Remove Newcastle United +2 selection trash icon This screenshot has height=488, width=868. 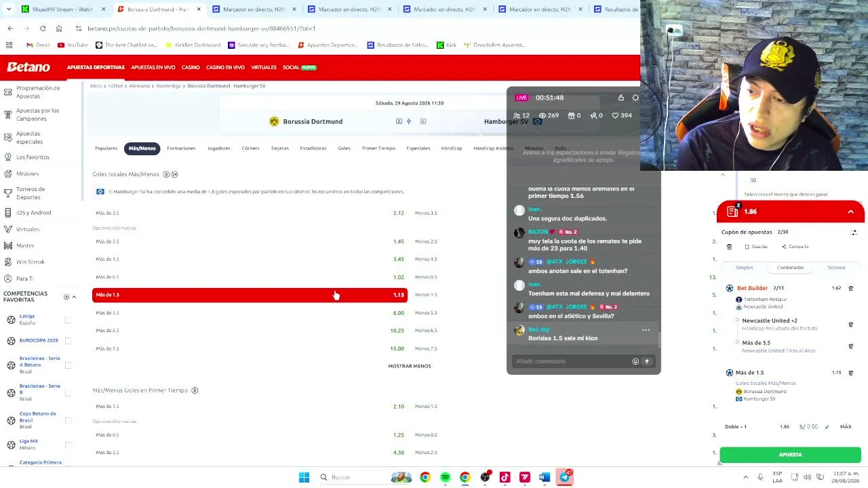pyautogui.click(x=851, y=325)
